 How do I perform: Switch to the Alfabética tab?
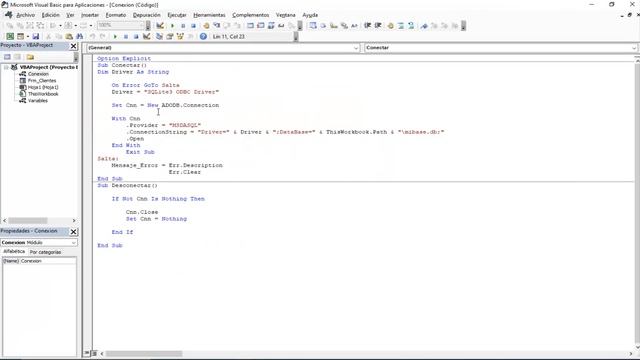pyautogui.click(x=14, y=252)
